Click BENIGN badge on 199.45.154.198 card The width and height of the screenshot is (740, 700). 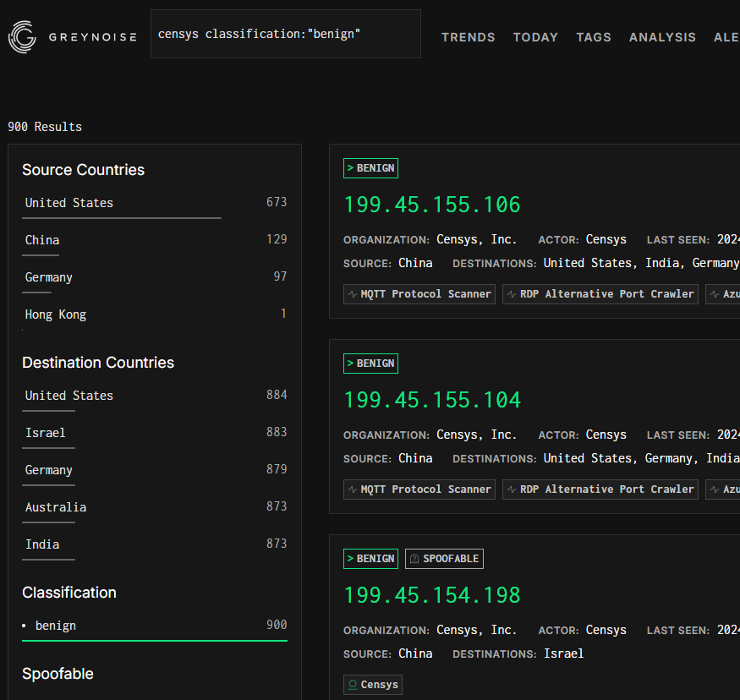(x=370, y=559)
